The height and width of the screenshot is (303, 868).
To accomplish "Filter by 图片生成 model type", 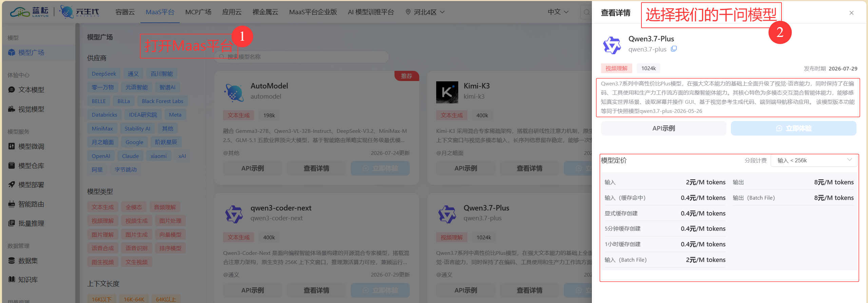I will click(137, 235).
